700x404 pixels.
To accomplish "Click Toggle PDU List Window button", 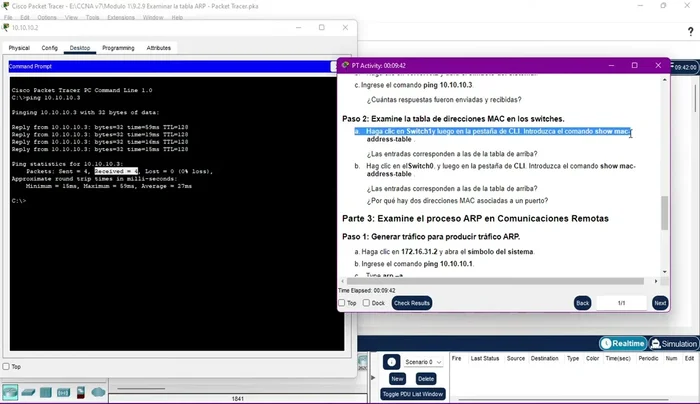I will (412, 394).
